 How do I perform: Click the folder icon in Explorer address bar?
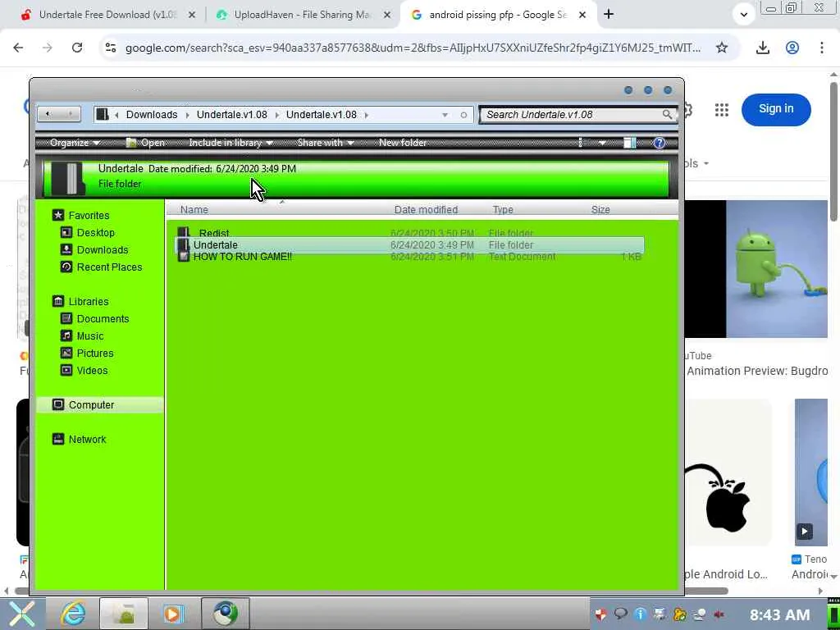(x=103, y=114)
